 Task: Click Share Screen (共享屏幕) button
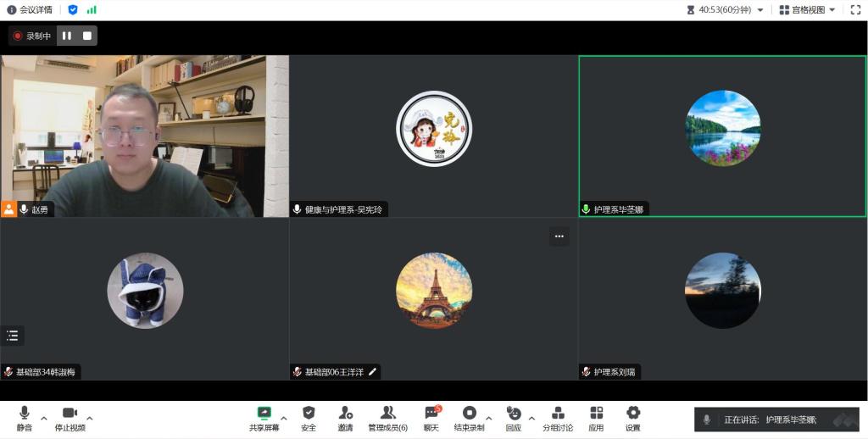point(264,413)
